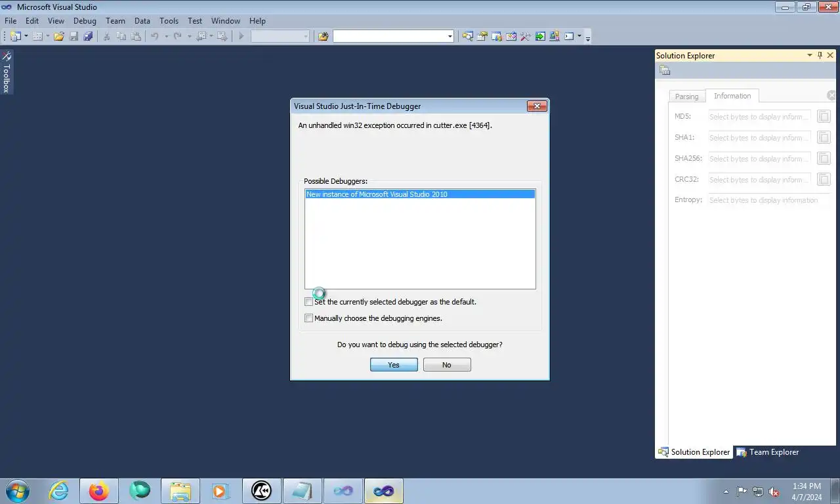
Task: Open the Debug menu
Action: [85, 21]
